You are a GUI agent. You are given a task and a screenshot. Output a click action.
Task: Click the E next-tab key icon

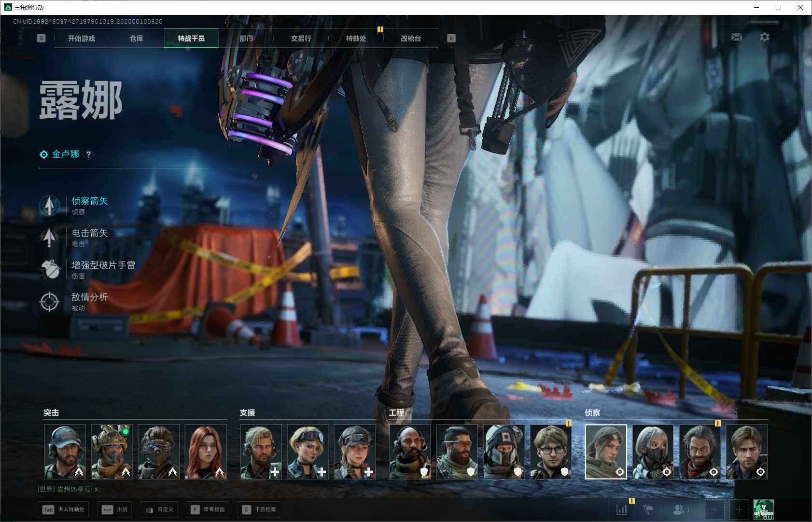coord(451,38)
